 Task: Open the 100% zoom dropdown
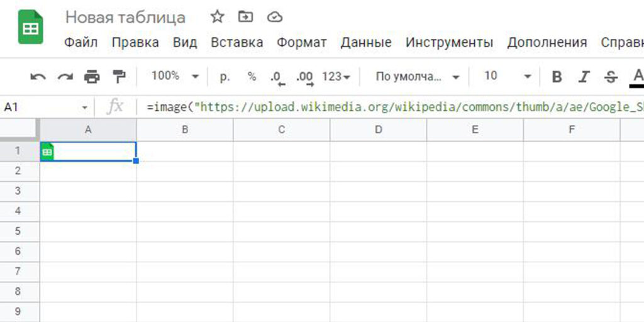point(175,76)
